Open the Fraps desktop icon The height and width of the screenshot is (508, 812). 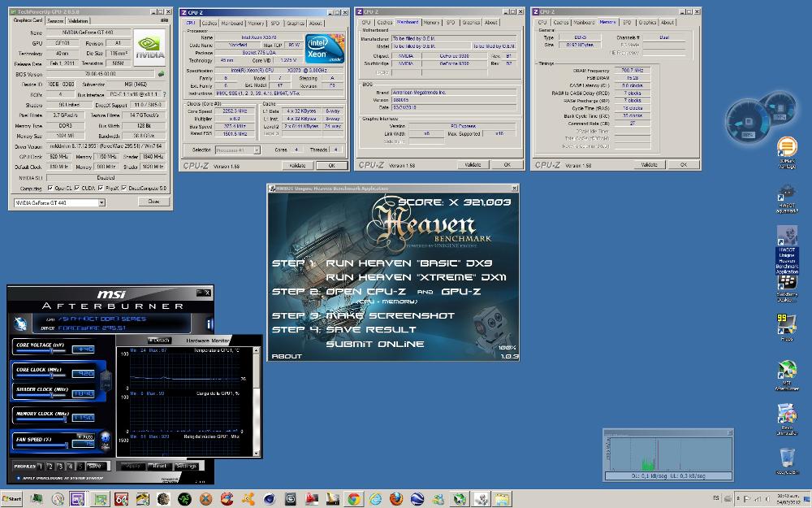tap(787, 327)
